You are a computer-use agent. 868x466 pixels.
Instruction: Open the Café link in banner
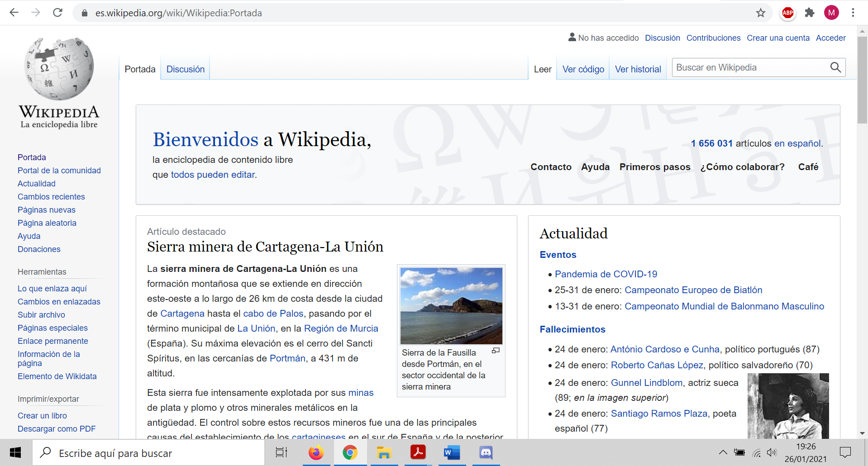tap(808, 167)
